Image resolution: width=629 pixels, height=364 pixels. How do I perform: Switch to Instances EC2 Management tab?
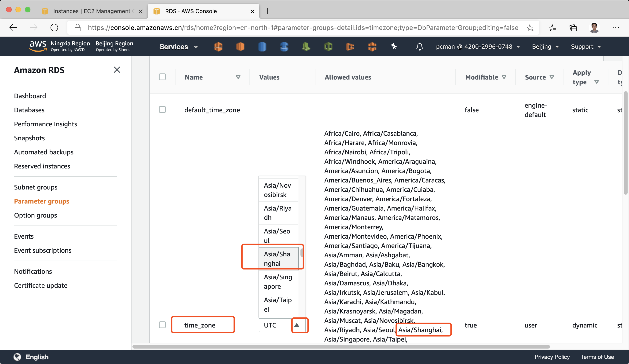pos(91,11)
